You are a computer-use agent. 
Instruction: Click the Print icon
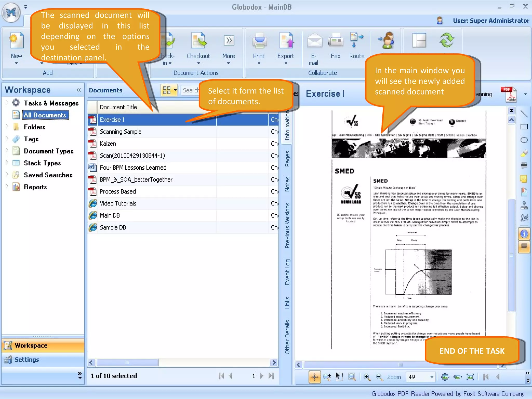click(259, 41)
